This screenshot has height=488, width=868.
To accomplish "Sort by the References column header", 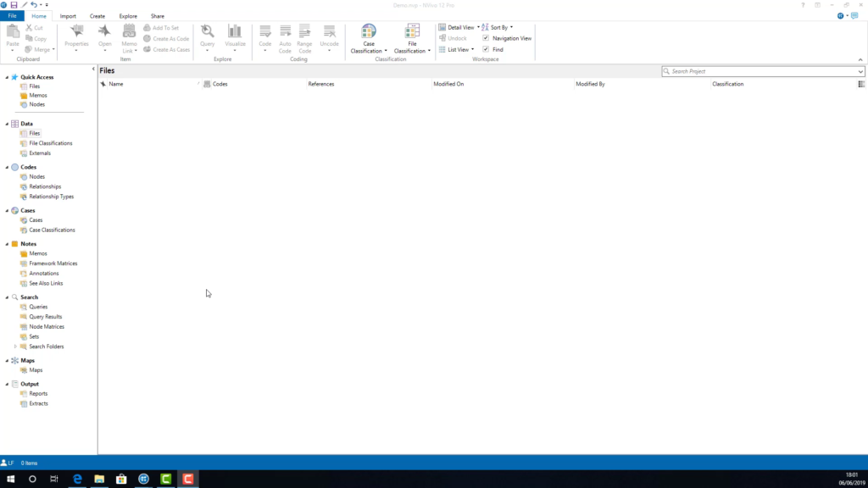I will coord(369,84).
